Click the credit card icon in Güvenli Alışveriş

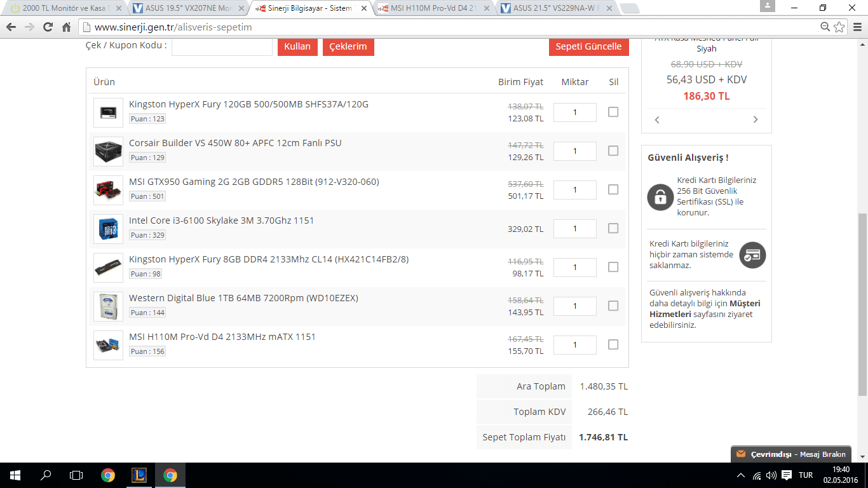tap(753, 255)
